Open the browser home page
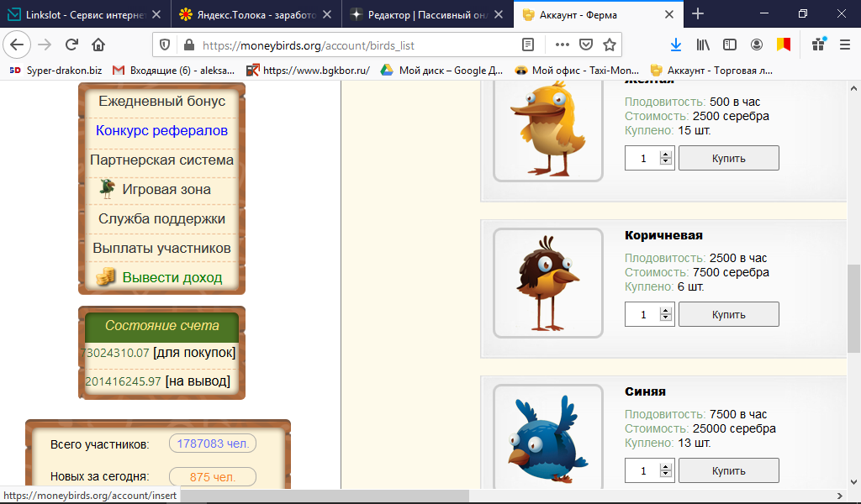The height and width of the screenshot is (504, 861). (98, 45)
